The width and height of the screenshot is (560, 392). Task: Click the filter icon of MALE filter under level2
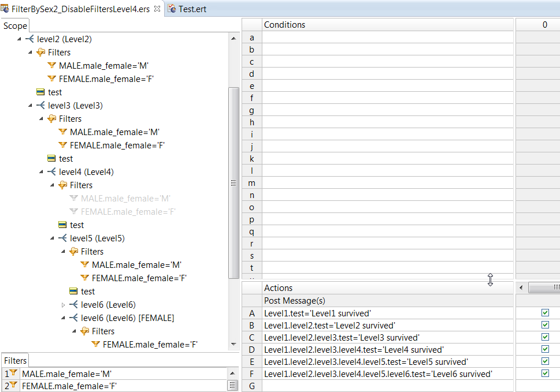(52, 65)
